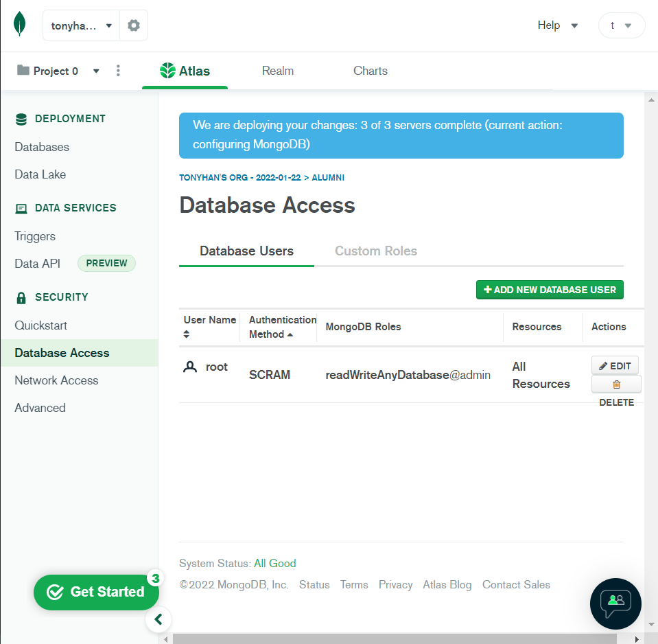The image size is (658, 644).
Task: Open Data API in the sidebar
Action: (37, 263)
